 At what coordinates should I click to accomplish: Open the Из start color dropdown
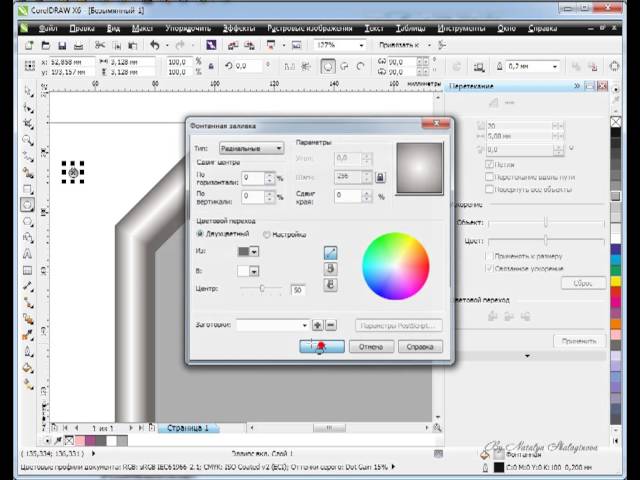pyautogui.click(x=248, y=251)
